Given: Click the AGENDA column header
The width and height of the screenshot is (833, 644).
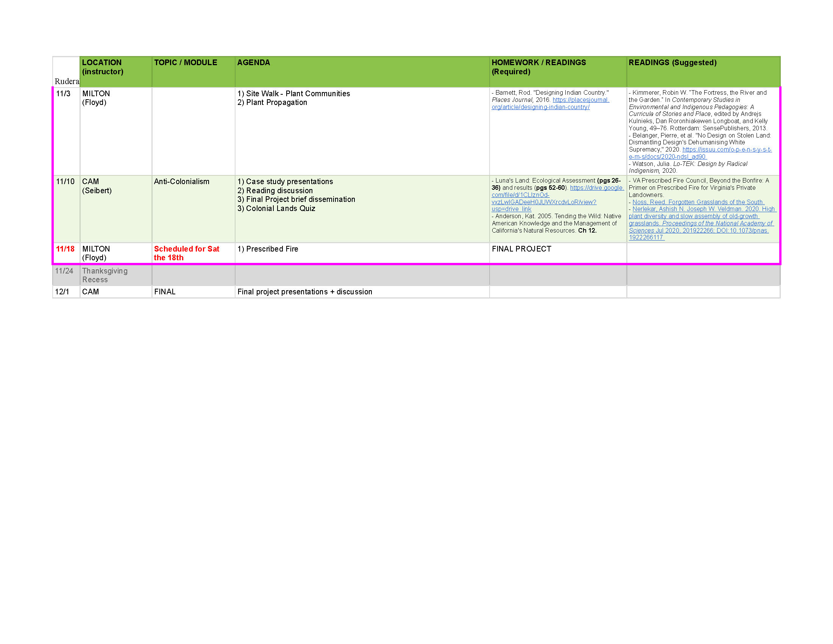Looking at the screenshot, I should click(x=253, y=63).
